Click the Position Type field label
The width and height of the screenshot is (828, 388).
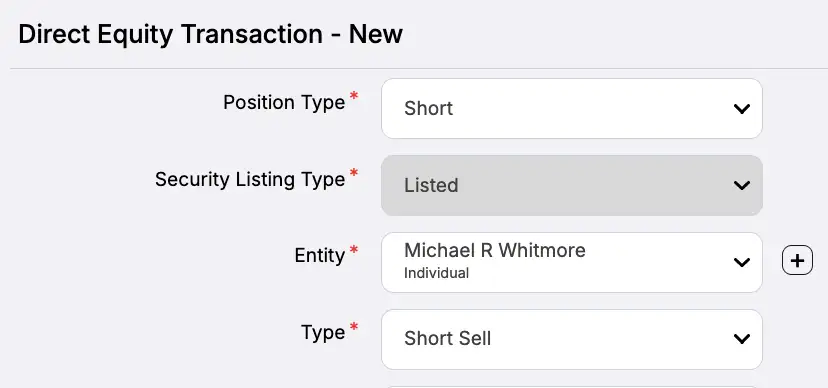[x=284, y=102]
